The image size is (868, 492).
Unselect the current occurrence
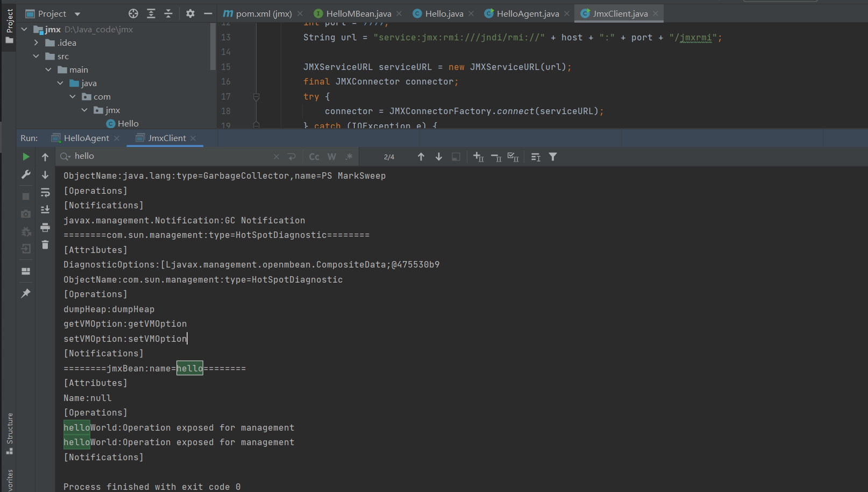coord(496,157)
